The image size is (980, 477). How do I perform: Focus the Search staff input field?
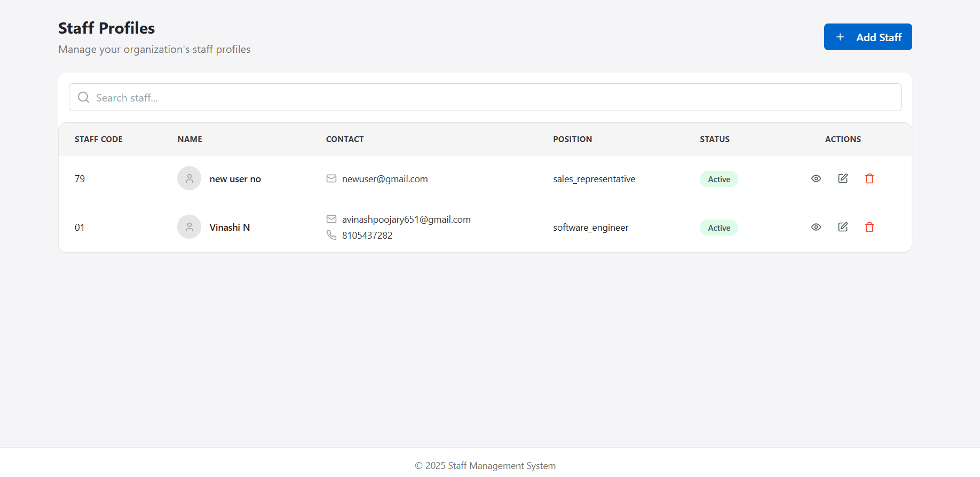click(x=485, y=97)
